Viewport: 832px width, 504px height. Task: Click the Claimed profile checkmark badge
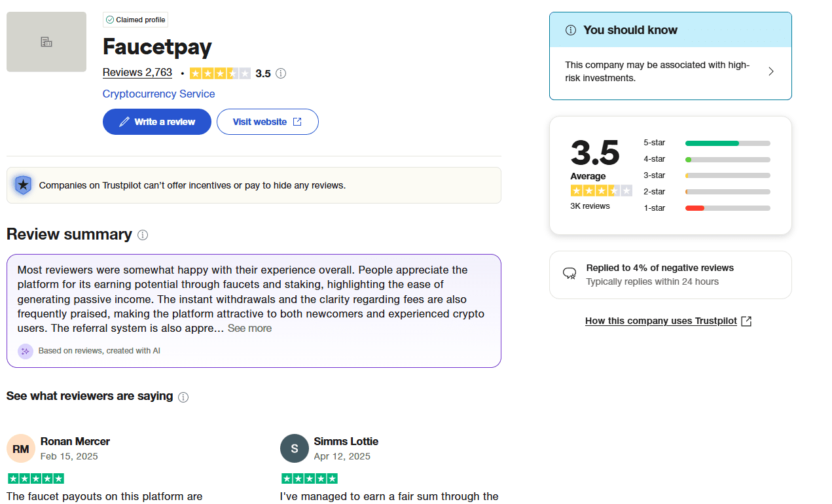(136, 20)
